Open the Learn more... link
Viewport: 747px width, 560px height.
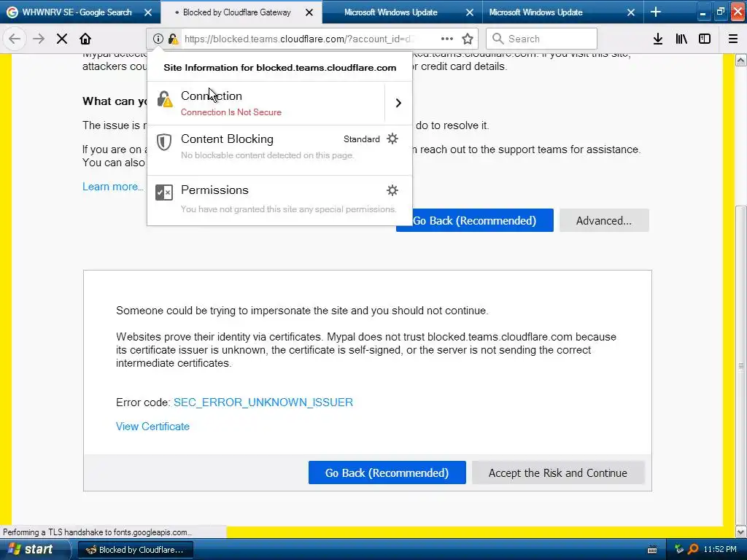[x=113, y=187]
